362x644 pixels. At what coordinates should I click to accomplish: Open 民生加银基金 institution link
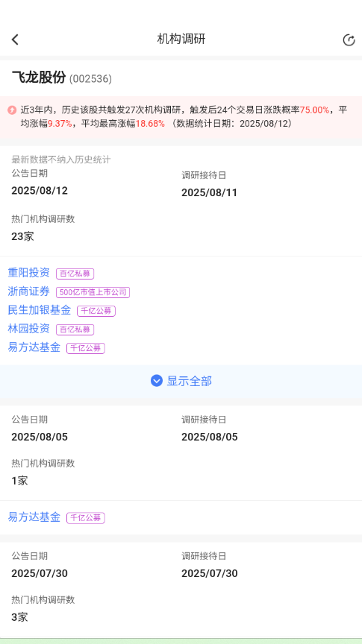coord(40,309)
